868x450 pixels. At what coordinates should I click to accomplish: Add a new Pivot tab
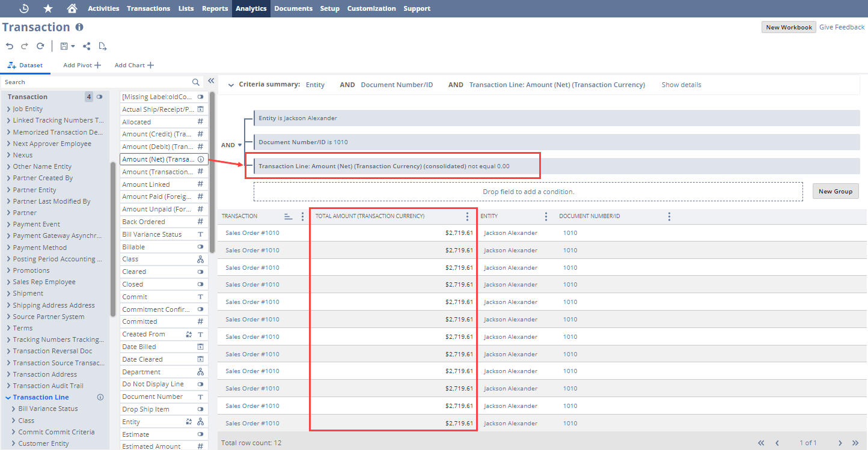[82, 65]
